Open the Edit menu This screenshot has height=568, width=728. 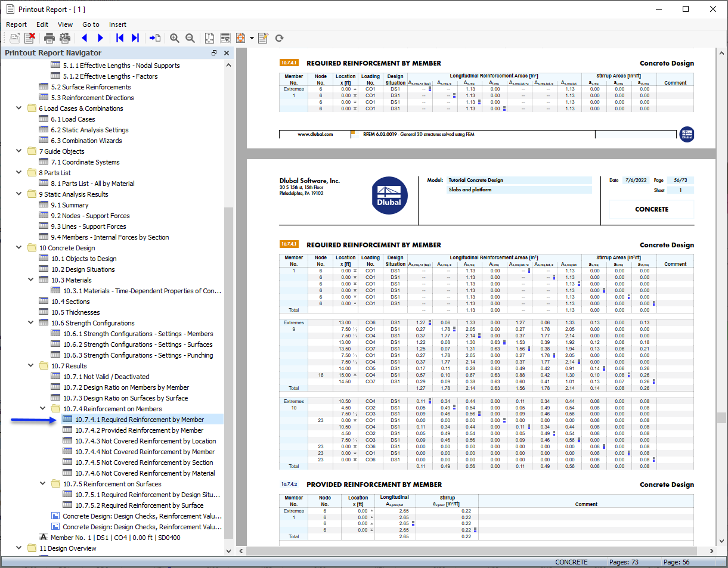coord(42,24)
